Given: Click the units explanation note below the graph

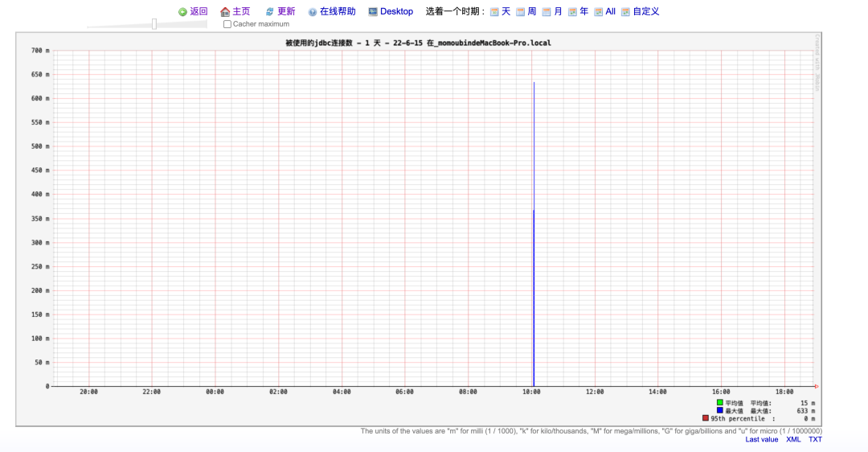Looking at the screenshot, I should (592, 431).
